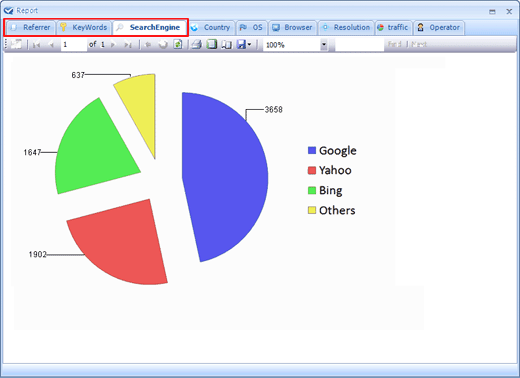
Task: Click the print report icon
Action: (197, 44)
